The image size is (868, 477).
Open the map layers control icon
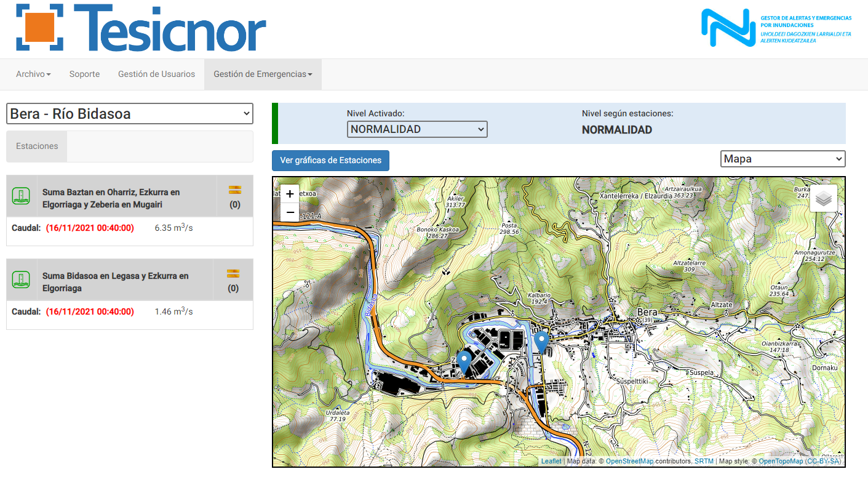[x=823, y=198]
